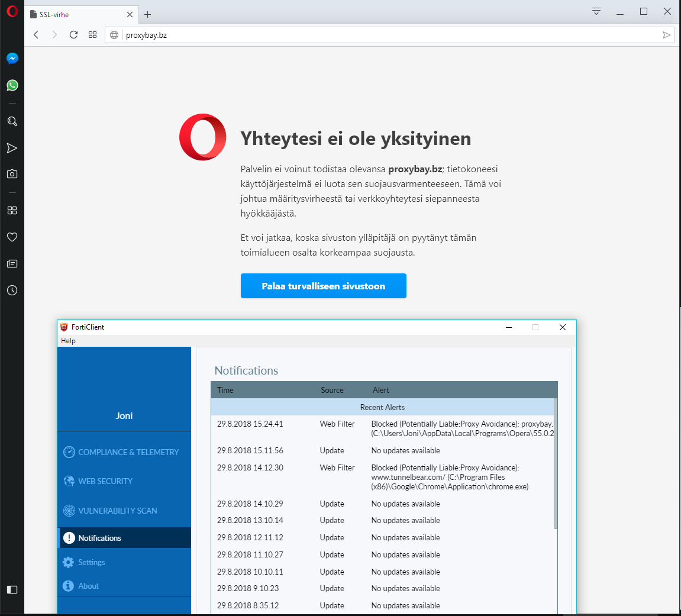
Task: Open personal news icon in sidebar
Action: point(12,264)
